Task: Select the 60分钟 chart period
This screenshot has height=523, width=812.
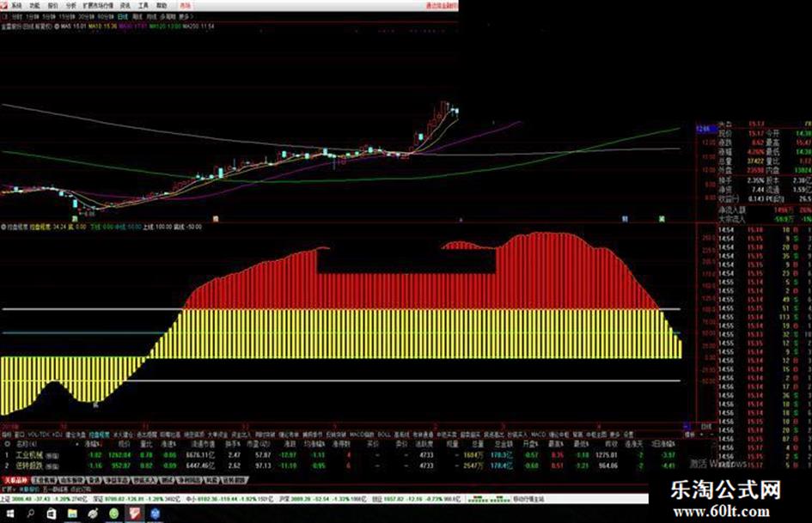Action: click(105, 16)
